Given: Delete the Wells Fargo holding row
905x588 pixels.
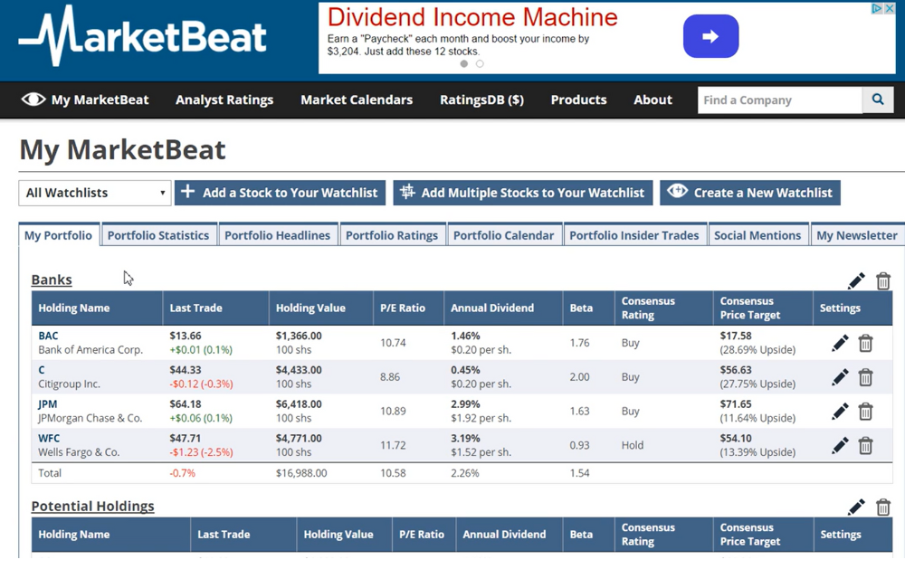Looking at the screenshot, I should pos(865,445).
